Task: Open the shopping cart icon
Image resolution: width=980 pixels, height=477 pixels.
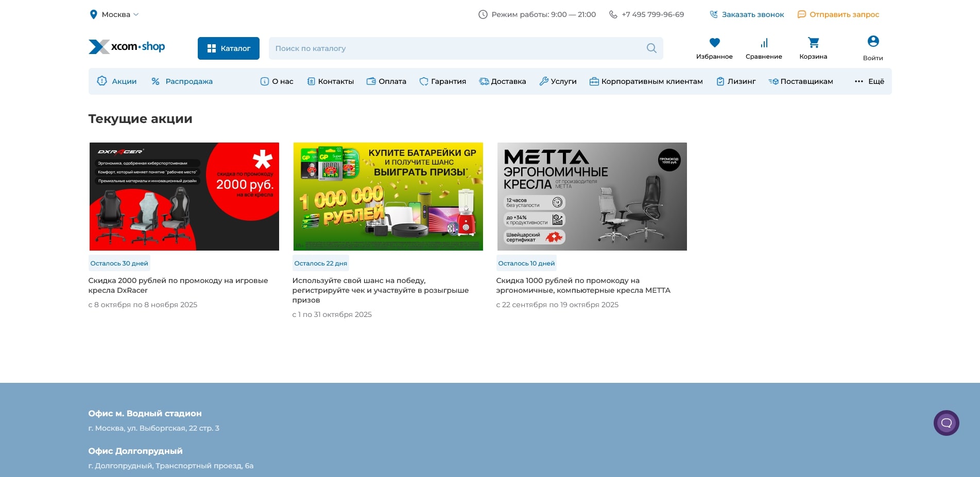Action: click(813, 43)
